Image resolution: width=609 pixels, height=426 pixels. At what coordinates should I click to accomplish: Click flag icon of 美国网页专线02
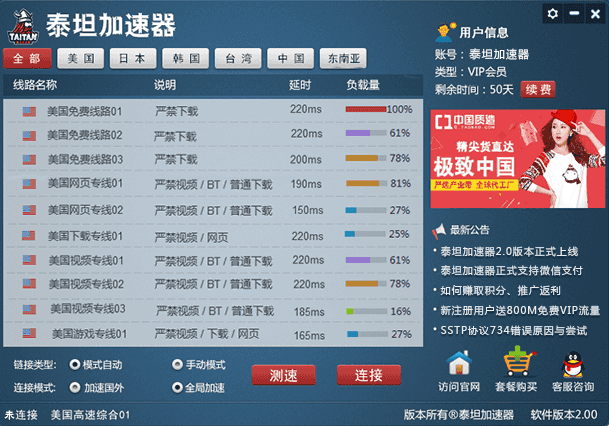[x=29, y=210]
